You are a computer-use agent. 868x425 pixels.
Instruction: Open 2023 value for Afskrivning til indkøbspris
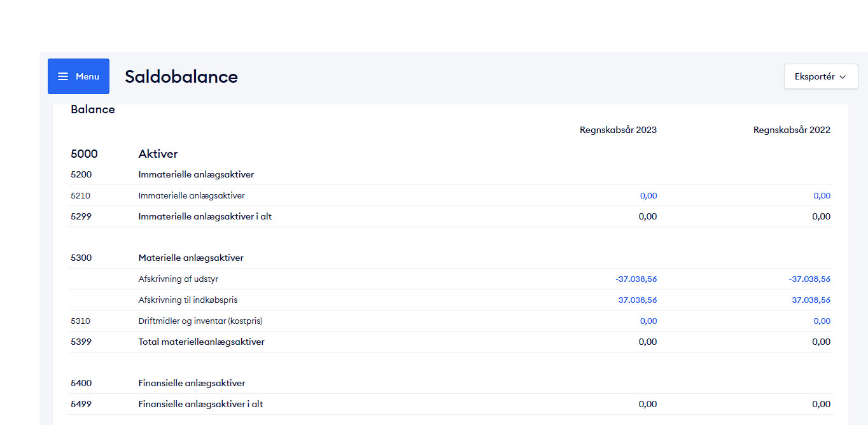tap(637, 300)
